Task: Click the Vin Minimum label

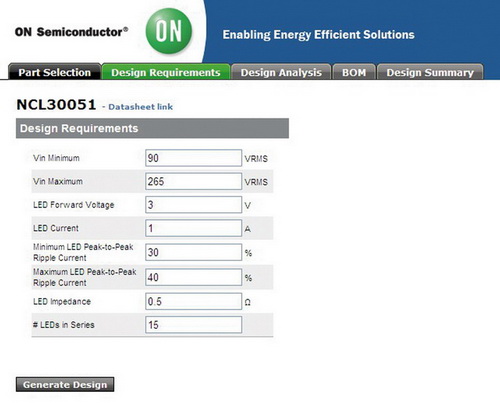Action: pos(56,158)
